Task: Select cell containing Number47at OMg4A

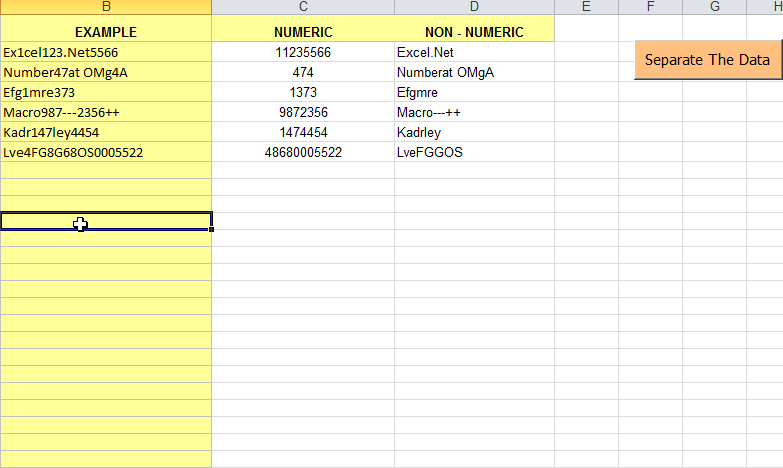Action: click(106, 72)
